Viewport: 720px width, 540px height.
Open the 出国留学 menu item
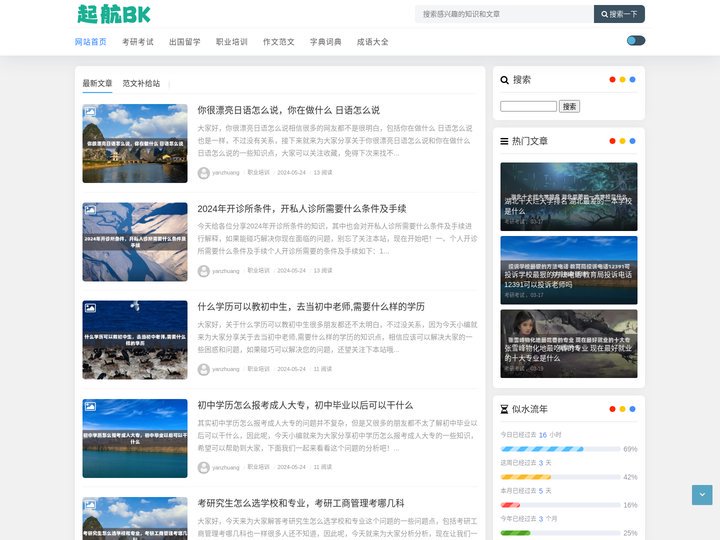tap(185, 42)
